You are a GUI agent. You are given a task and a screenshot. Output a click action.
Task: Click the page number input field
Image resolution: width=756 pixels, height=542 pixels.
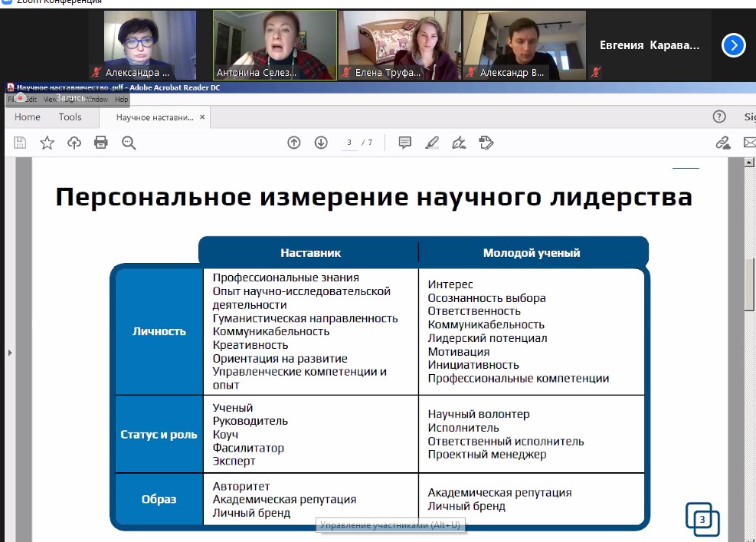[x=349, y=143]
